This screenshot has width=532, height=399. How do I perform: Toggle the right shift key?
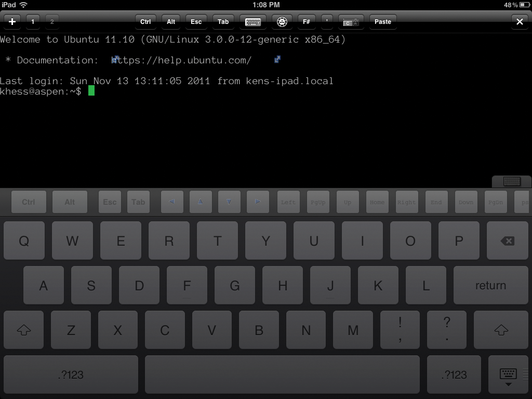point(501,330)
